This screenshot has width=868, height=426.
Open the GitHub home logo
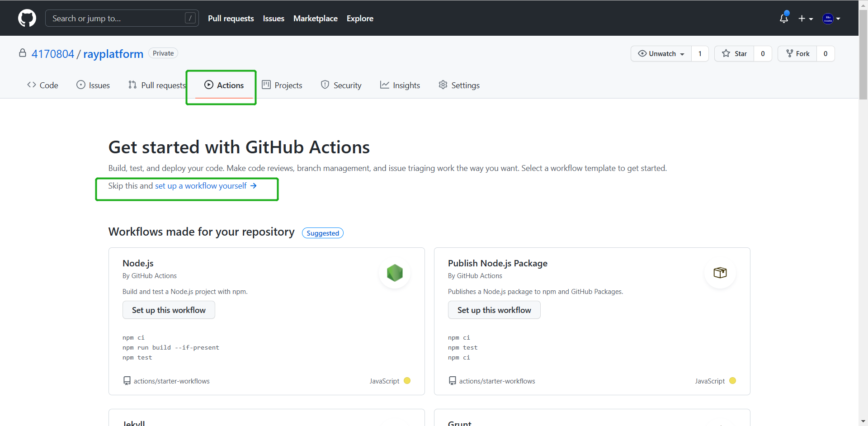[27, 18]
